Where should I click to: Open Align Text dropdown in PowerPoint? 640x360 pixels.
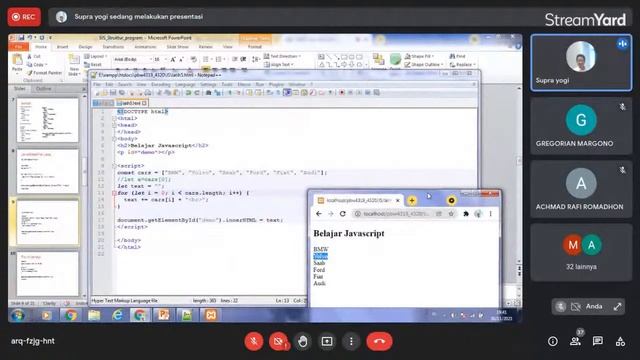tap(279, 64)
